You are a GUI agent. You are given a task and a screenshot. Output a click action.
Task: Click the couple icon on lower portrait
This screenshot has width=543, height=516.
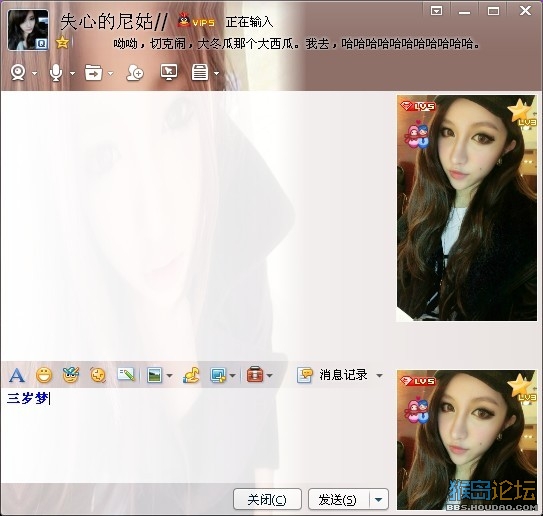pyautogui.click(x=417, y=409)
